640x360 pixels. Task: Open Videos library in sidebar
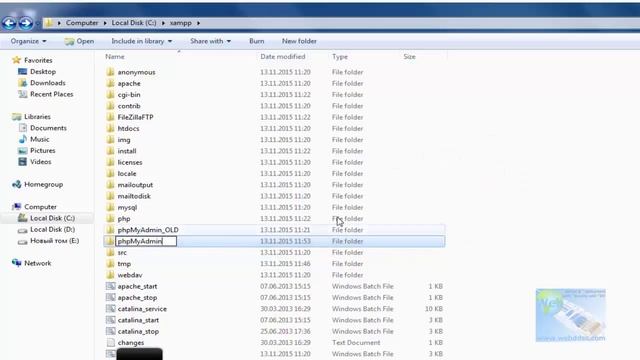40,162
